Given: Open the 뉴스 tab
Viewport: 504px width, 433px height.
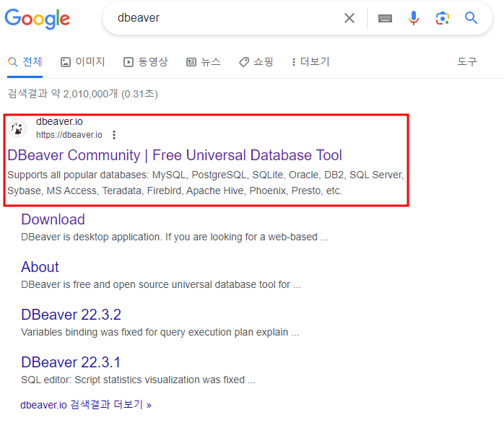Looking at the screenshot, I should (204, 61).
